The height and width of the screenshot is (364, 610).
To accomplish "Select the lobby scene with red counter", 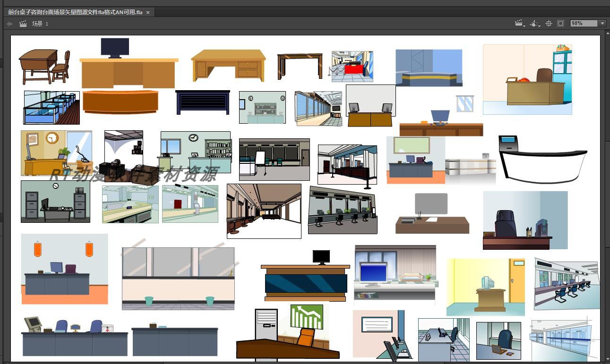I will coord(352,67).
